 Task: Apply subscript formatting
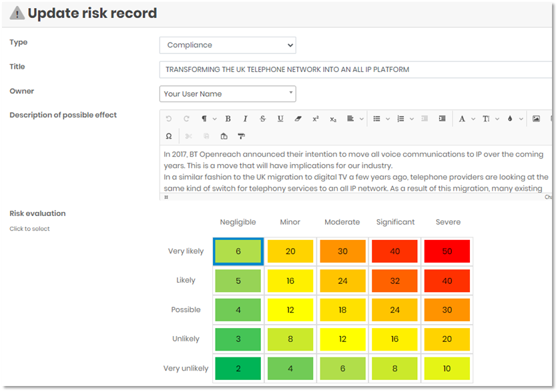333,119
